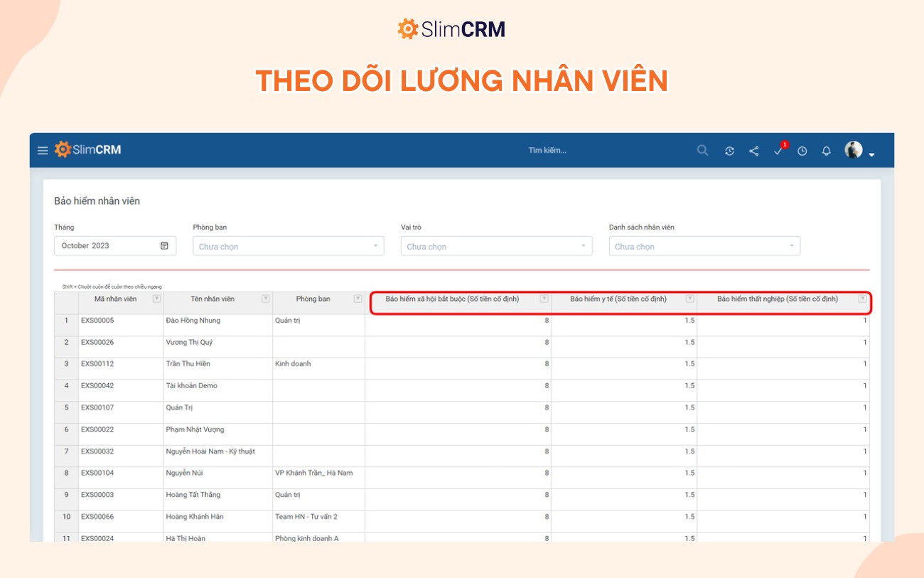Screen dimensions: 924x578
Task: Open the Vai trò dropdown
Action: (x=496, y=245)
